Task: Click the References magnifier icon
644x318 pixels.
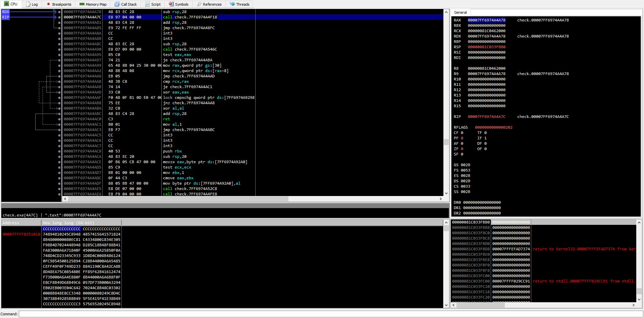Action: 199,4
